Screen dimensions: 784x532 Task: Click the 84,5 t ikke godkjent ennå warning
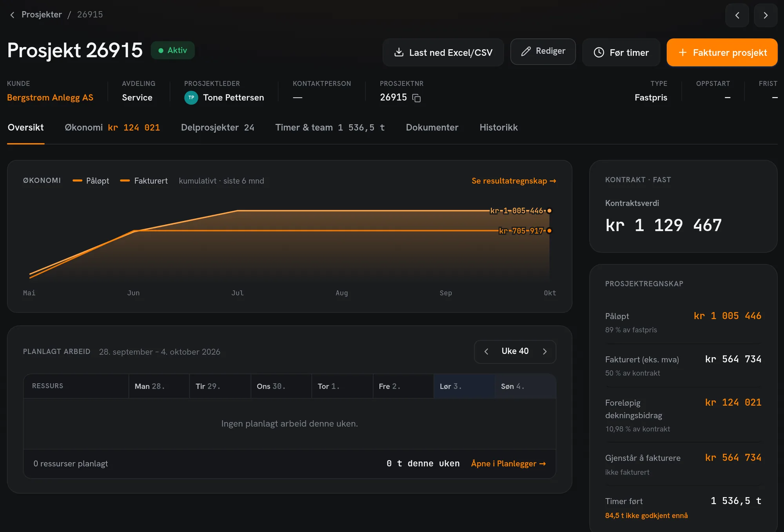[x=646, y=516]
